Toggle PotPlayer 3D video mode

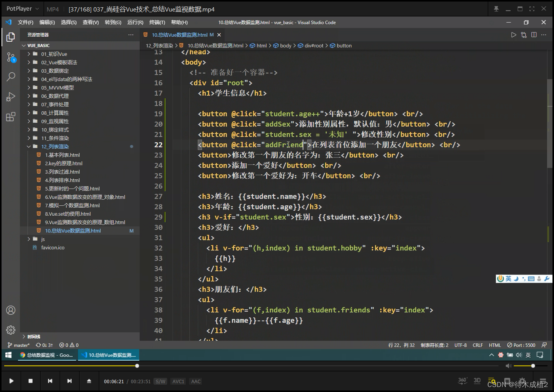pyautogui.click(x=477, y=381)
